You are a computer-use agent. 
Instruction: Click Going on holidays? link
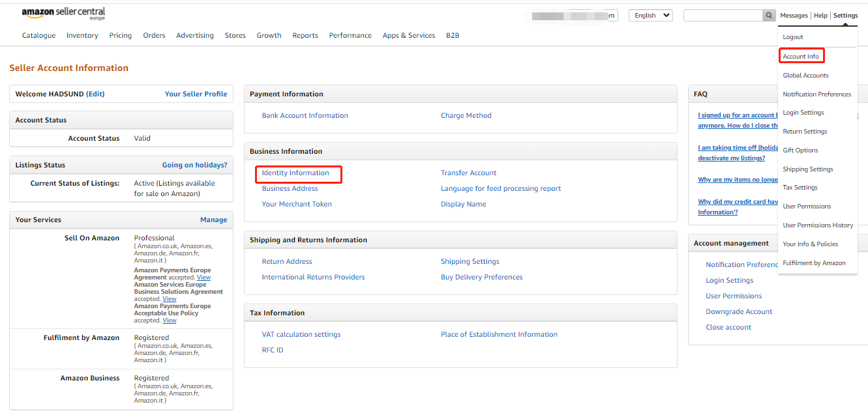pyautogui.click(x=195, y=165)
